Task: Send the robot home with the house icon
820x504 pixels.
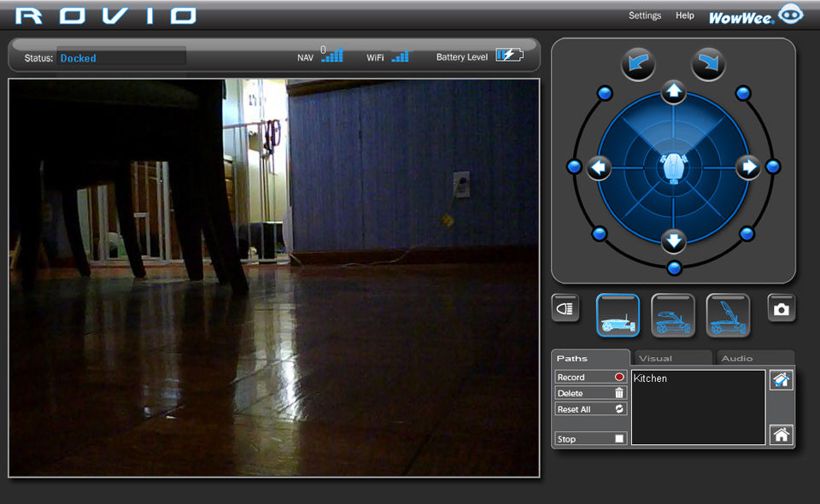Action: click(x=782, y=435)
